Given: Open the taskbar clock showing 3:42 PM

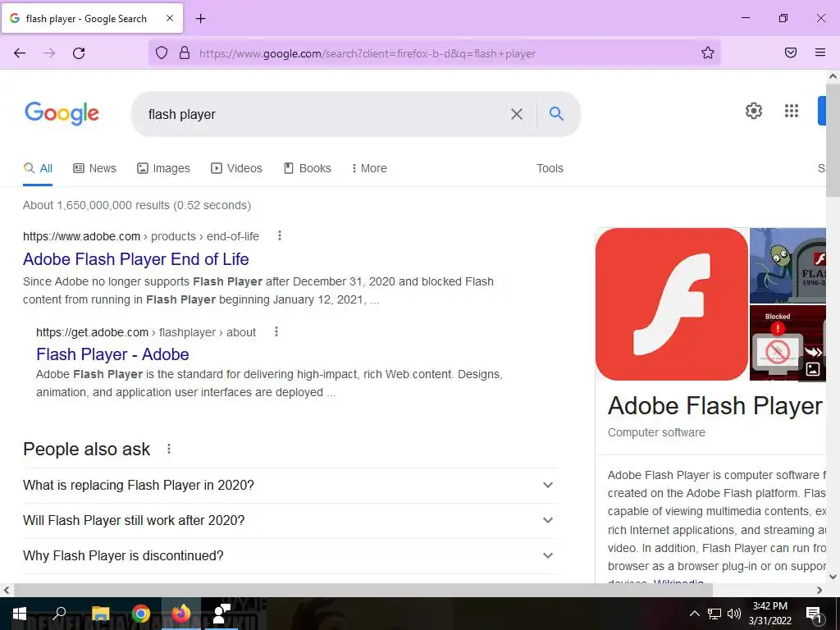Looking at the screenshot, I should coord(769,614).
